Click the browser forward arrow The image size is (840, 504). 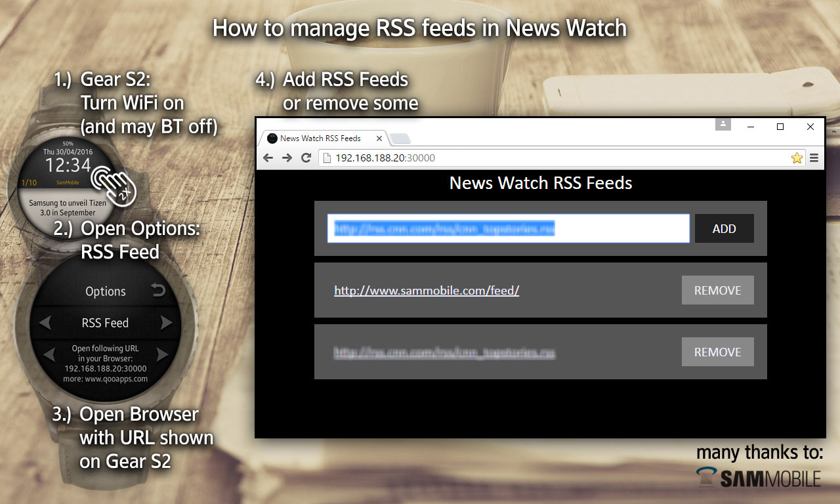pos(287,157)
